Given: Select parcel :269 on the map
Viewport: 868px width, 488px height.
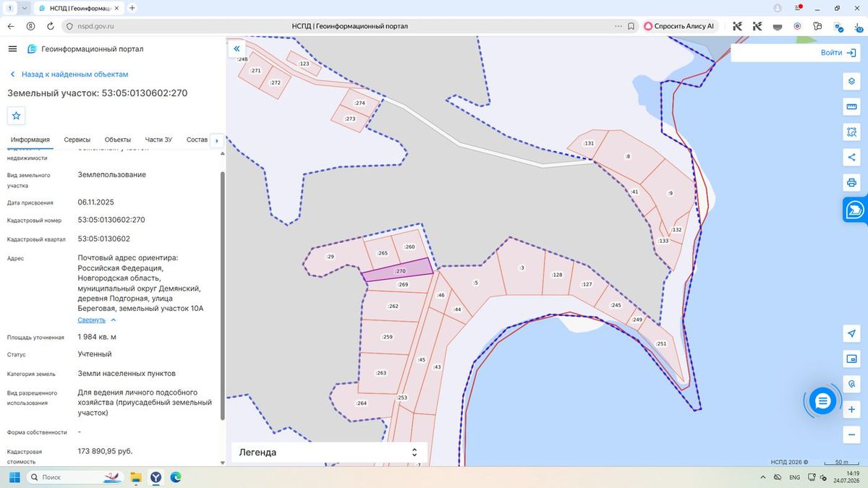Looking at the screenshot, I should pos(403,285).
